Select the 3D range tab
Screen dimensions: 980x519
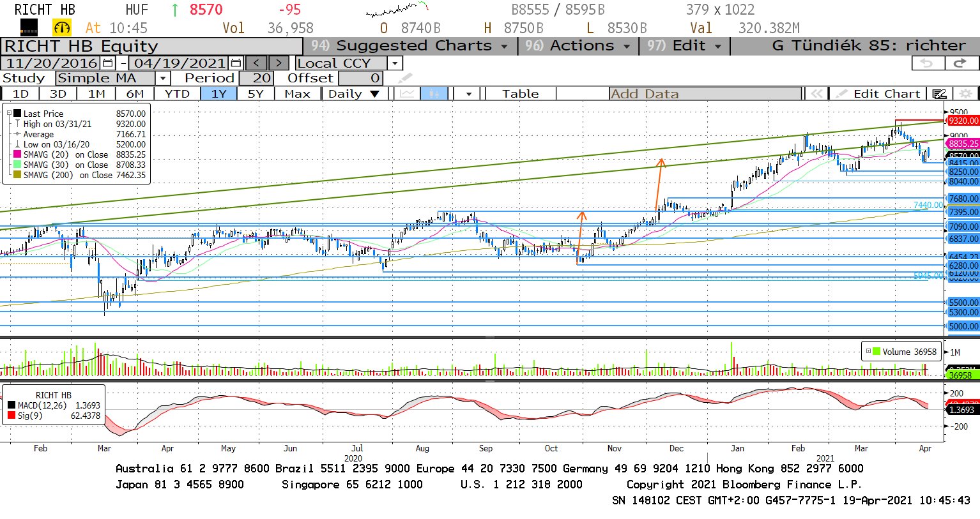[58, 94]
